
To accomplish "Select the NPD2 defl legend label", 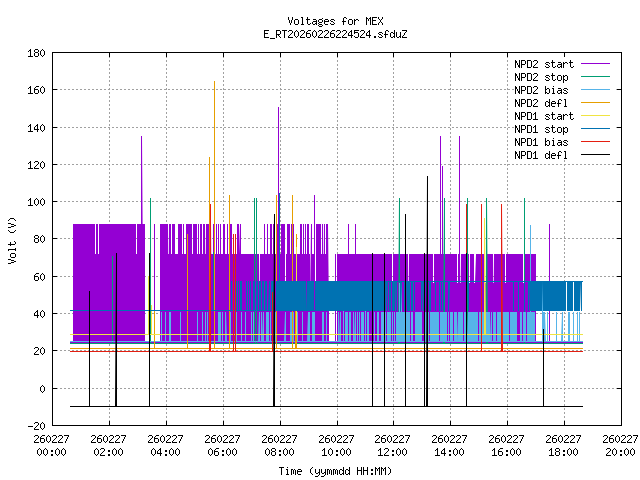I will [542, 103].
